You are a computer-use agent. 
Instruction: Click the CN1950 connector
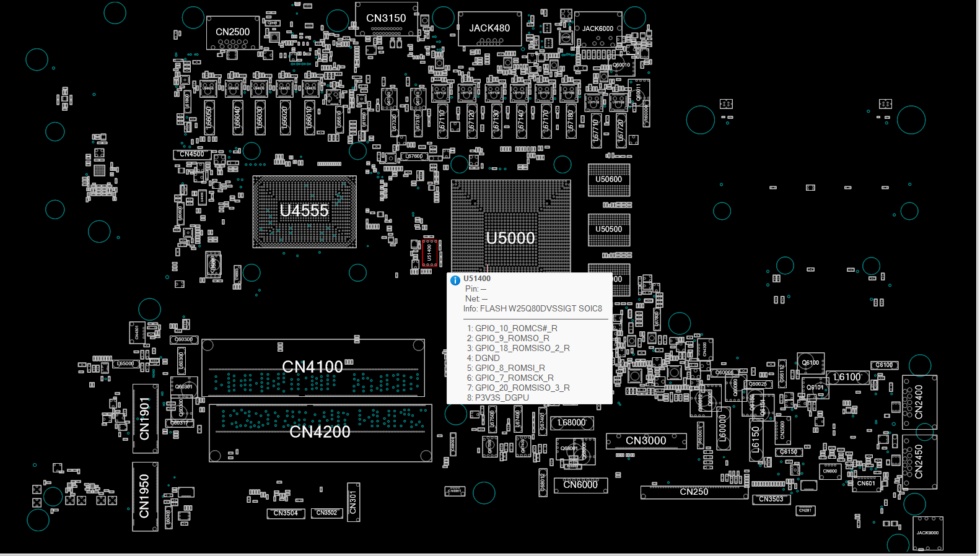pos(145,497)
